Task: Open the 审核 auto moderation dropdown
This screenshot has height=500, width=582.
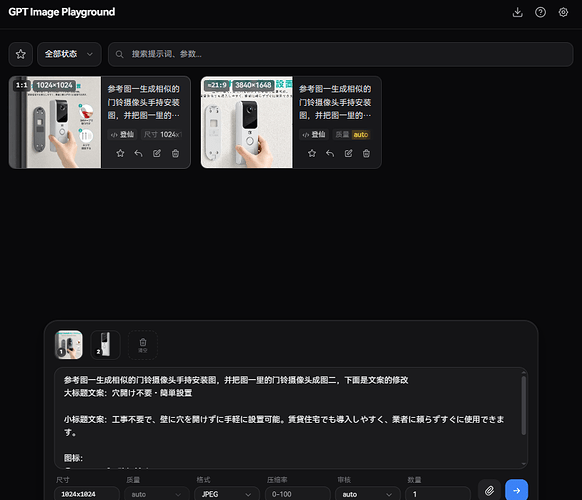Action: (368, 494)
